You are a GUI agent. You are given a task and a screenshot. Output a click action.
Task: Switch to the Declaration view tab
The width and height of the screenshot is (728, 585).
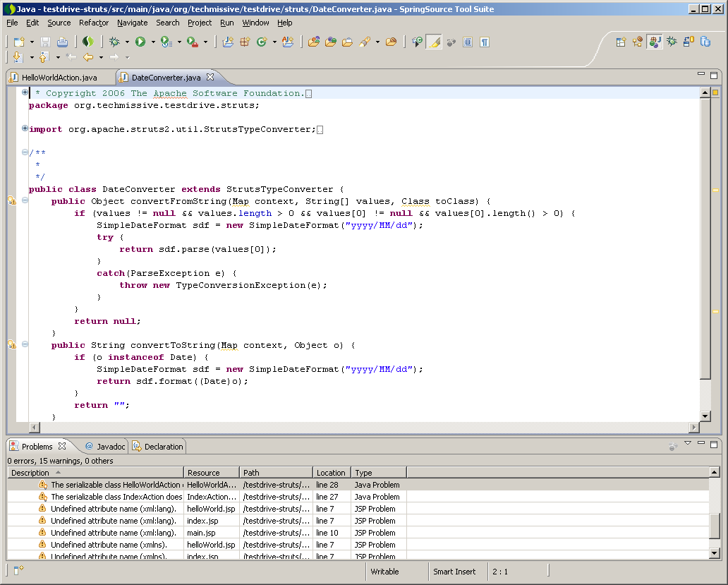coord(158,447)
